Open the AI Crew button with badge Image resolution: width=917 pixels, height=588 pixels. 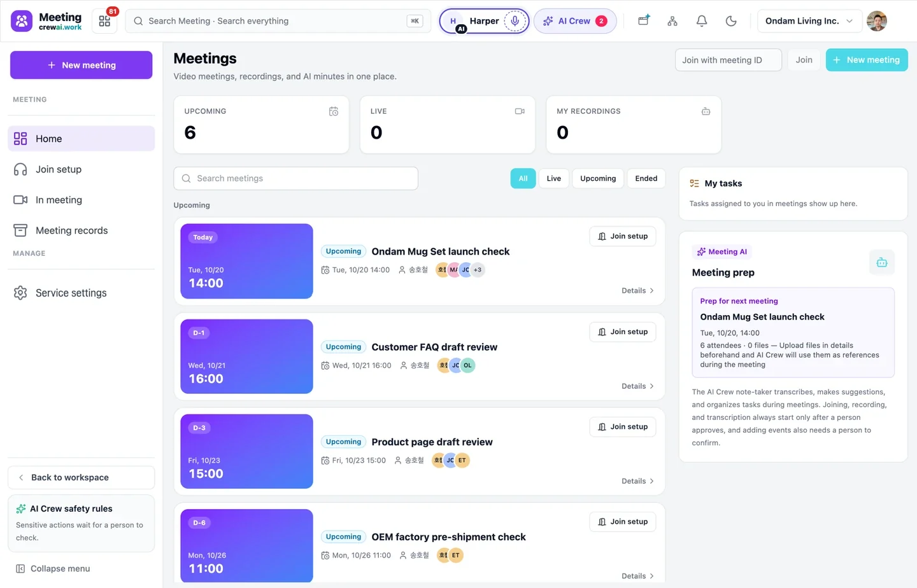575,21
